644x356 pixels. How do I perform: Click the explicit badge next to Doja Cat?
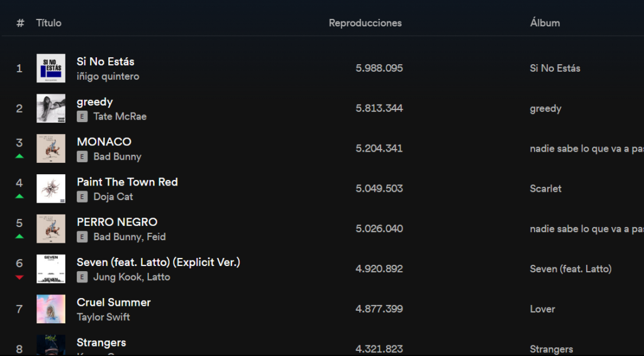[82, 197]
